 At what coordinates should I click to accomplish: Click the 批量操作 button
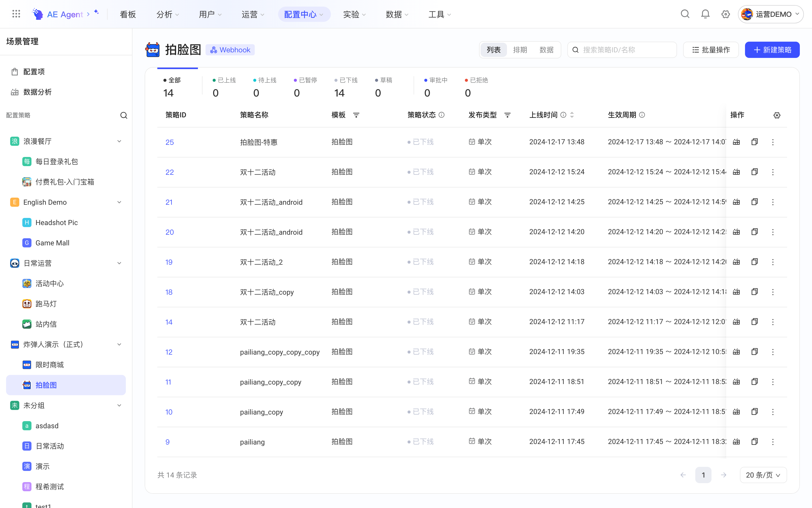711,50
